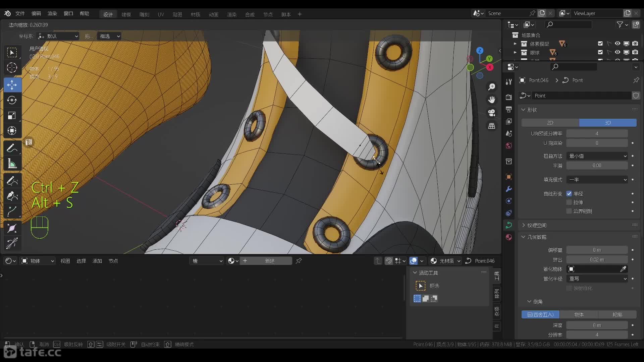The width and height of the screenshot is (644, 362).
Task: Click the fake user shield for Point data
Action: point(636,96)
